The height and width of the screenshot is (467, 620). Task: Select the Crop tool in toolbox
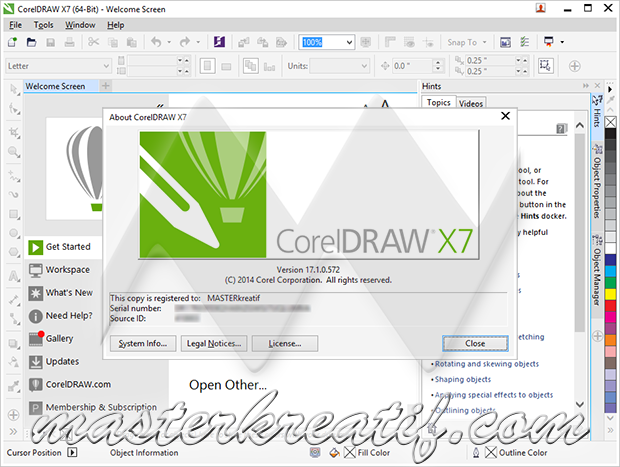tap(14, 132)
